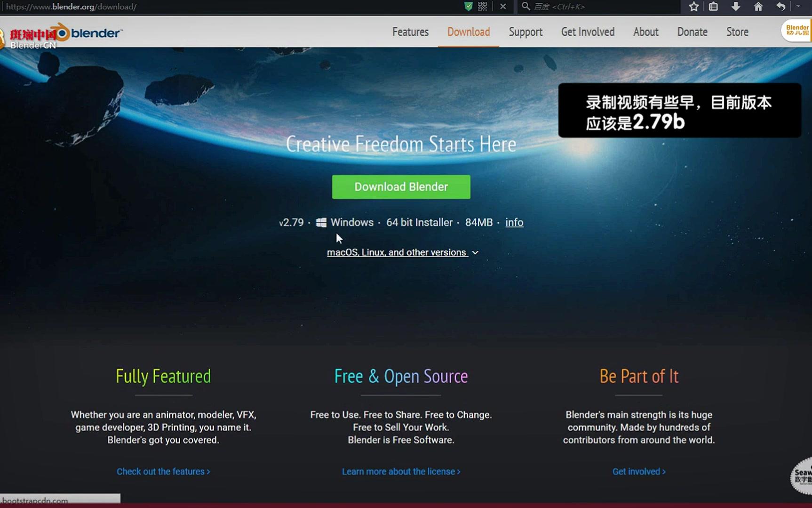The image size is (812, 508).
Task: Bookmark this page with the star icon
Action: (x=693, y=6)
